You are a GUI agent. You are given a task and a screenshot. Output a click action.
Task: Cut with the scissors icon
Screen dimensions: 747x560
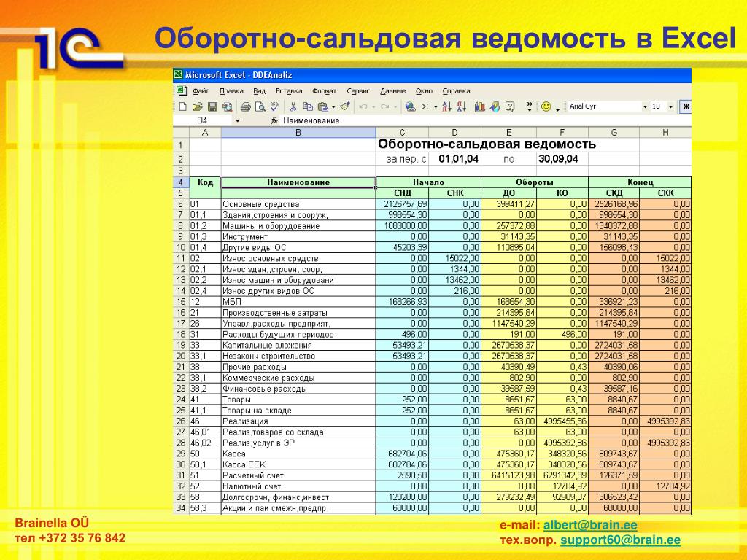pyautogui.click(x=293, y=106)
